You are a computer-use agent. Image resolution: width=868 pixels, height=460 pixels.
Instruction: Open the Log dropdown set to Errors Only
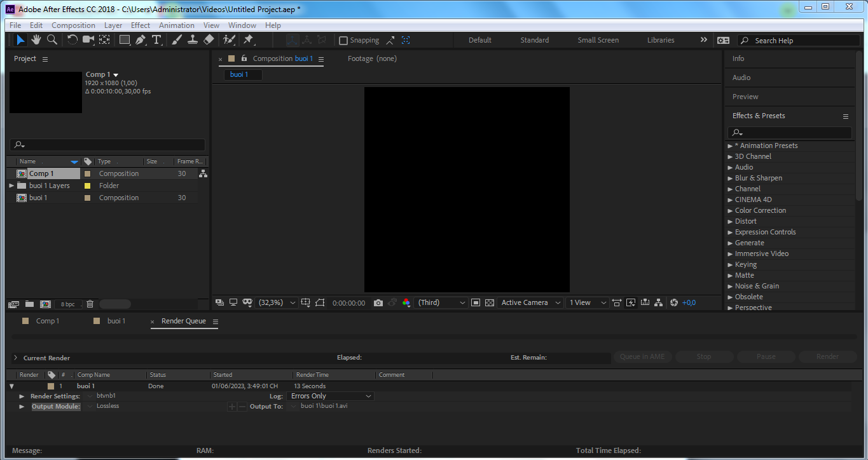tap(331, 396)
